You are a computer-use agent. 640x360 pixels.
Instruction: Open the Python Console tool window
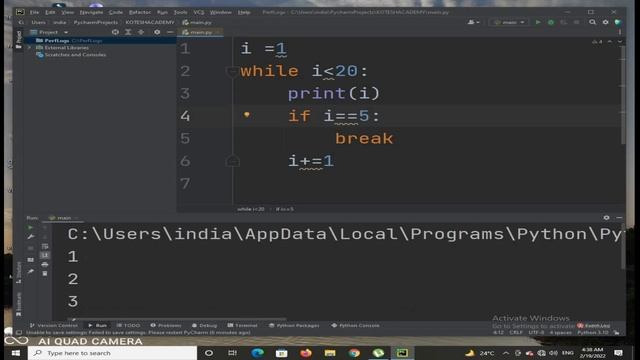coord(356,325)
